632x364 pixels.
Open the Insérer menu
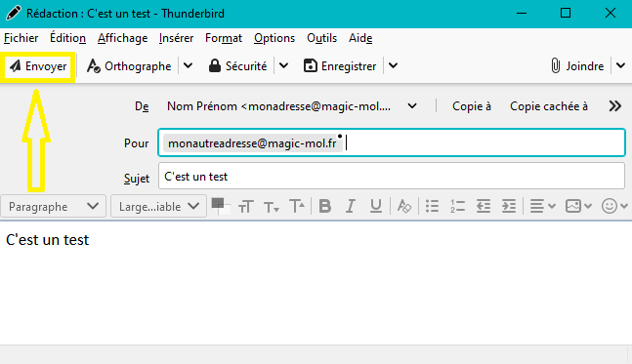pos(176,38)
